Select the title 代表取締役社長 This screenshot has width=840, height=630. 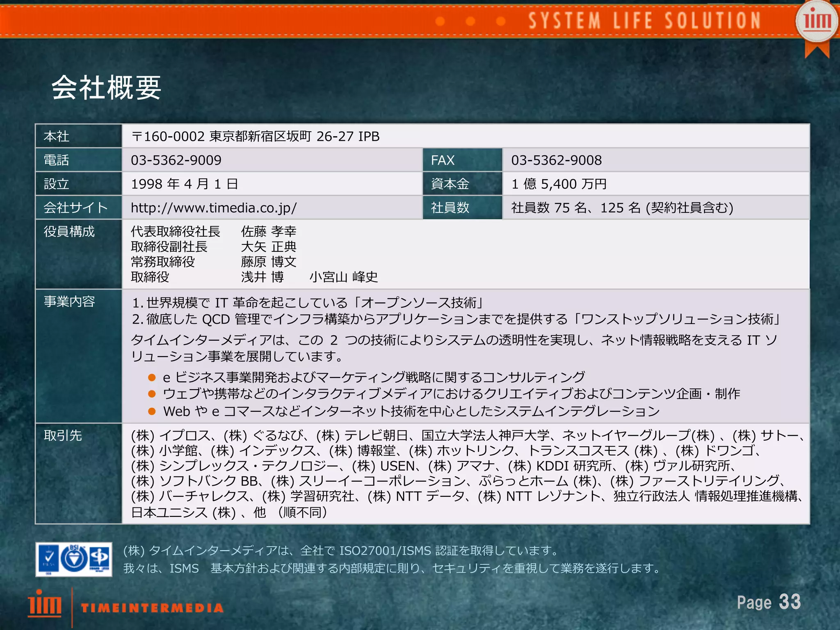pyautogui.click(x=176, y=231)
